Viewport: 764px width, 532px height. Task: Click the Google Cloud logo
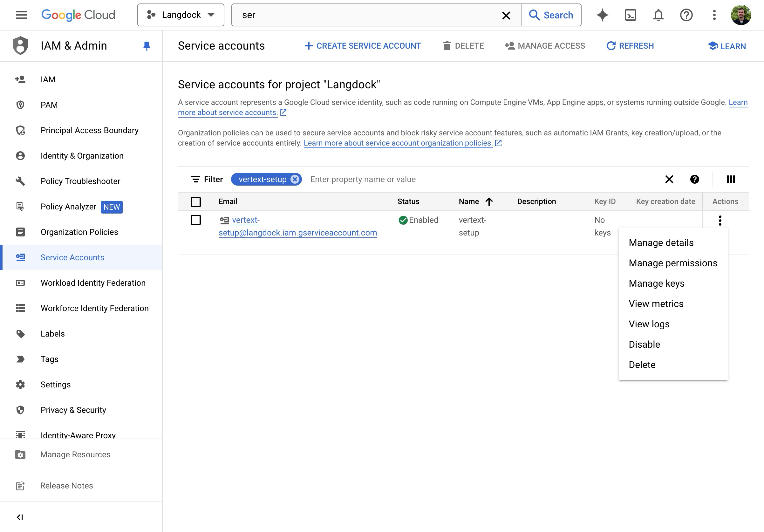pyautogui.click(x=78, y=15)
